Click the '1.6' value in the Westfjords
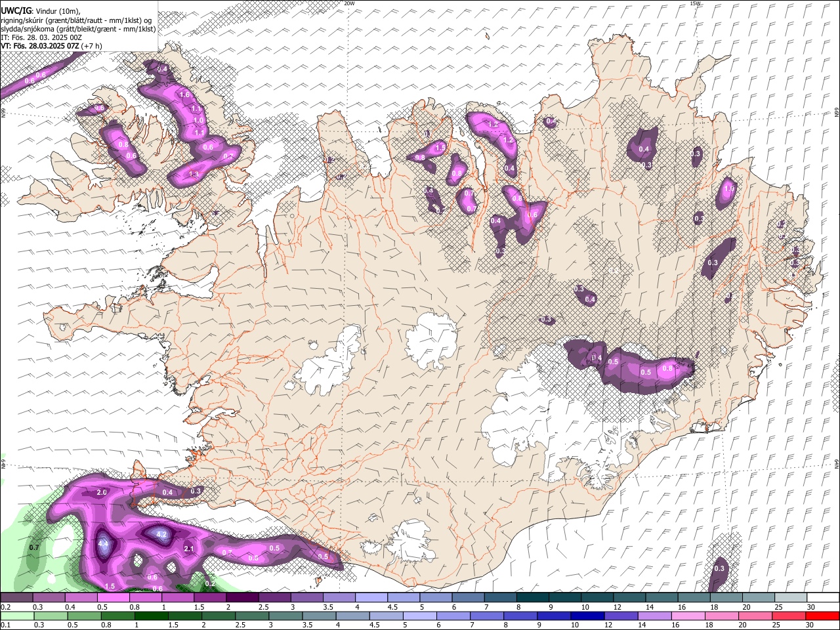The width and height of the screenshot is (840, 630). (x=184, y=95)
